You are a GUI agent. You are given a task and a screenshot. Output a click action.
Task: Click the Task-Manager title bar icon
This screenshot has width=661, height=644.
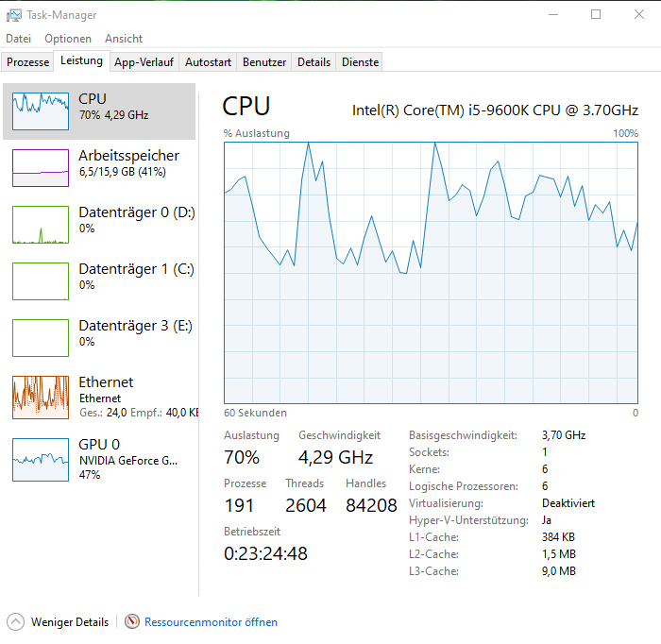[x=11, y=15]
